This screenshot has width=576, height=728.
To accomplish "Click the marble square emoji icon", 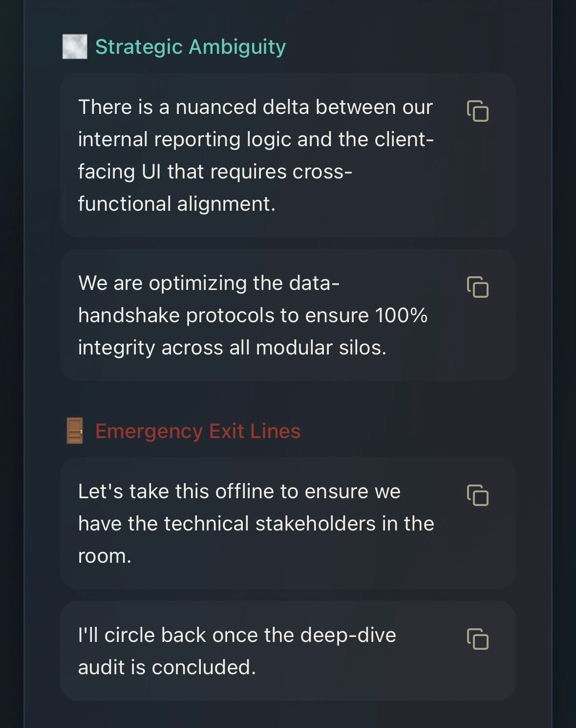I will pyautogui.click(x=74, y=46).
